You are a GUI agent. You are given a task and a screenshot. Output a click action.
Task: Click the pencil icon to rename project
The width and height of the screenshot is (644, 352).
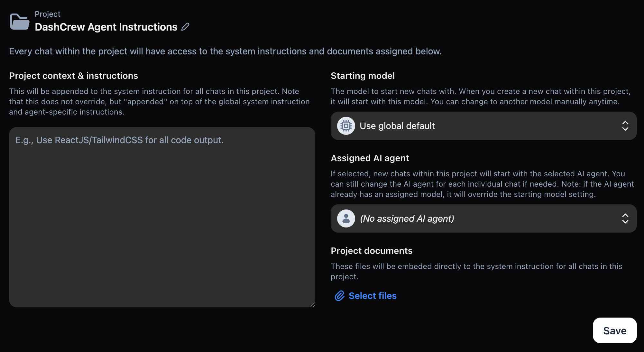(x=185, y=27)
